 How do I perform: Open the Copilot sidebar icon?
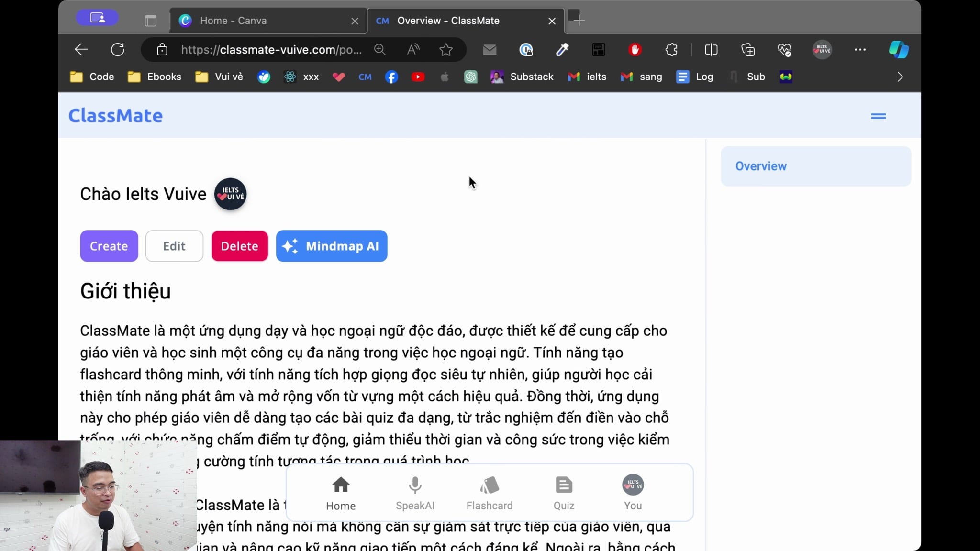(899, 49)
